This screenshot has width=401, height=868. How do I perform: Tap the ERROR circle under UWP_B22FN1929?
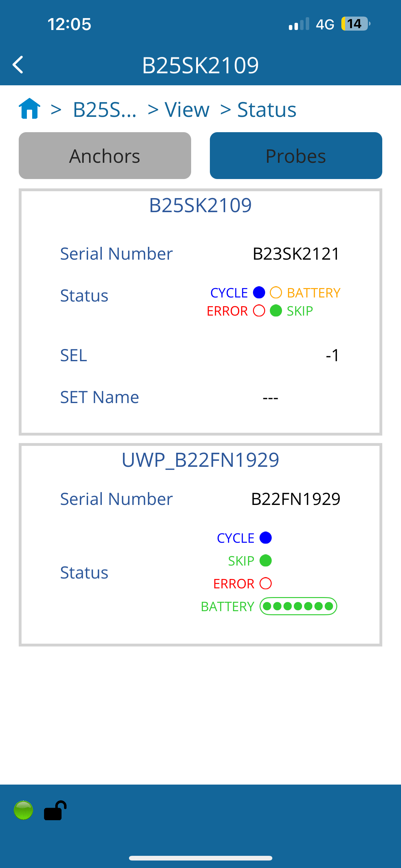click(266, 583)
